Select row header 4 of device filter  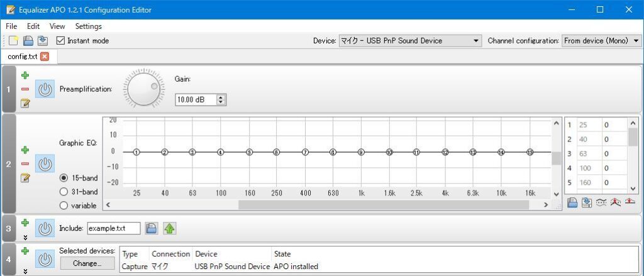[x=9, y=260]
